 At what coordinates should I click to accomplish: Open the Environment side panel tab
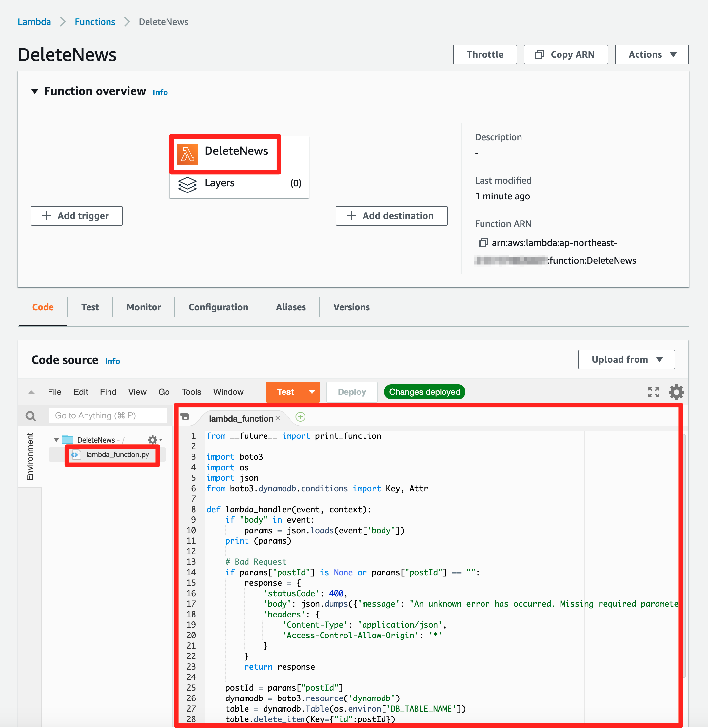tap(29, 456)
